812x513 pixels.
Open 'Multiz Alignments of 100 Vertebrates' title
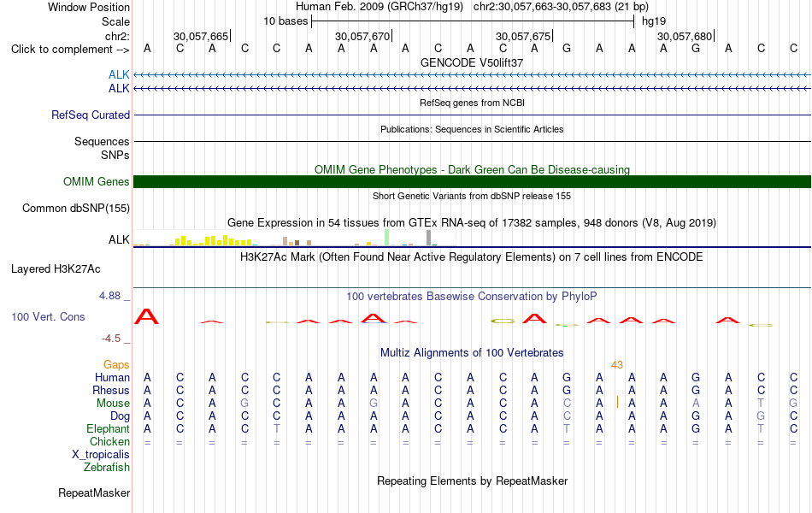click(x=472, y=353)
